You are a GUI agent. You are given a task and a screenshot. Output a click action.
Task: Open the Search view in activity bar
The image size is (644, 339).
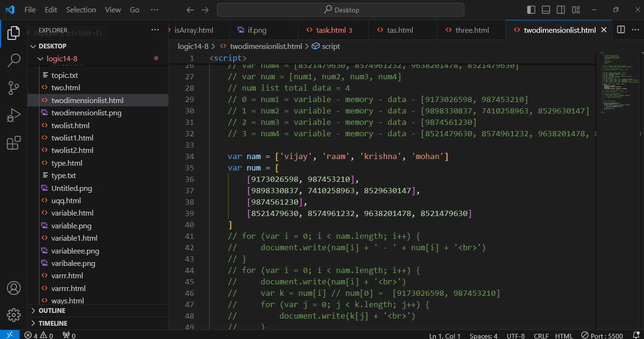click(14, 60)
